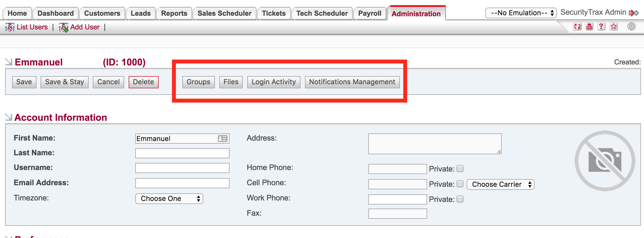644x238 pixels.
Task: Click the refresh icon in the toolbar
Action: pos(577,27)
